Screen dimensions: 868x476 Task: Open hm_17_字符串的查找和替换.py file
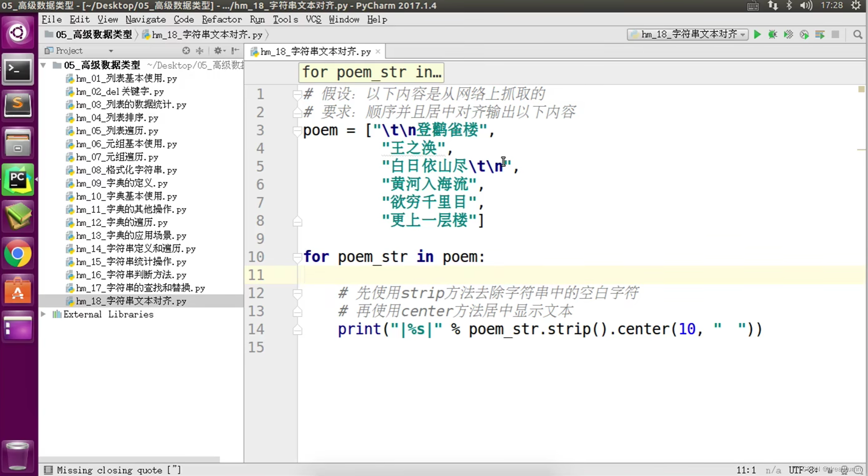coord(135,288)
